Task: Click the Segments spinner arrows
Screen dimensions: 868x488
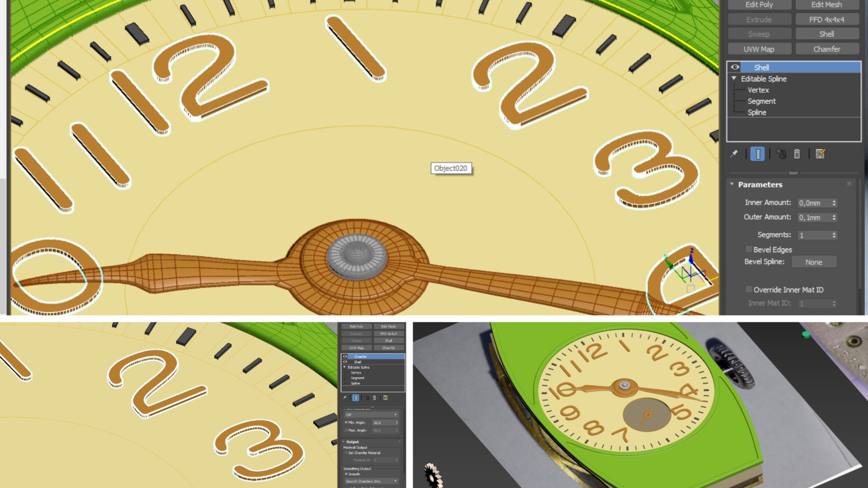Action: [x=834, y=235]
